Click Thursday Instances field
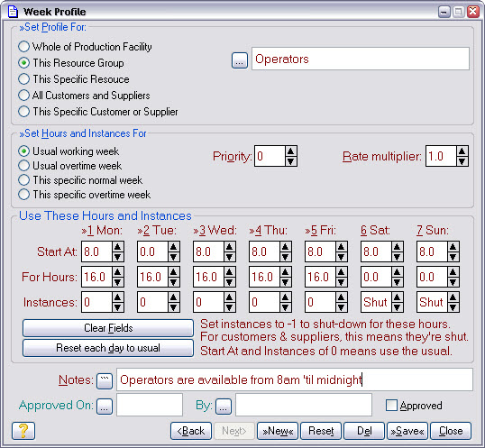485x448 pixels. pyautogui.click(x=264, y=302)
